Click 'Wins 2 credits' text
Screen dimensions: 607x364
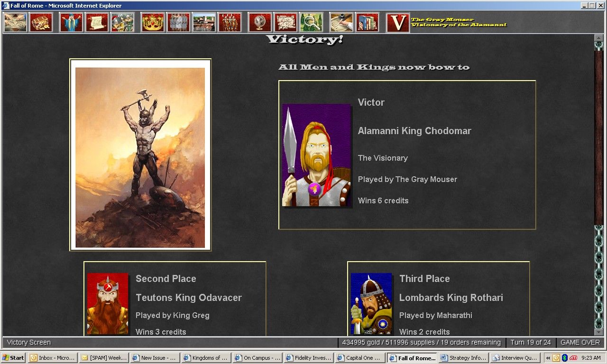424,332
